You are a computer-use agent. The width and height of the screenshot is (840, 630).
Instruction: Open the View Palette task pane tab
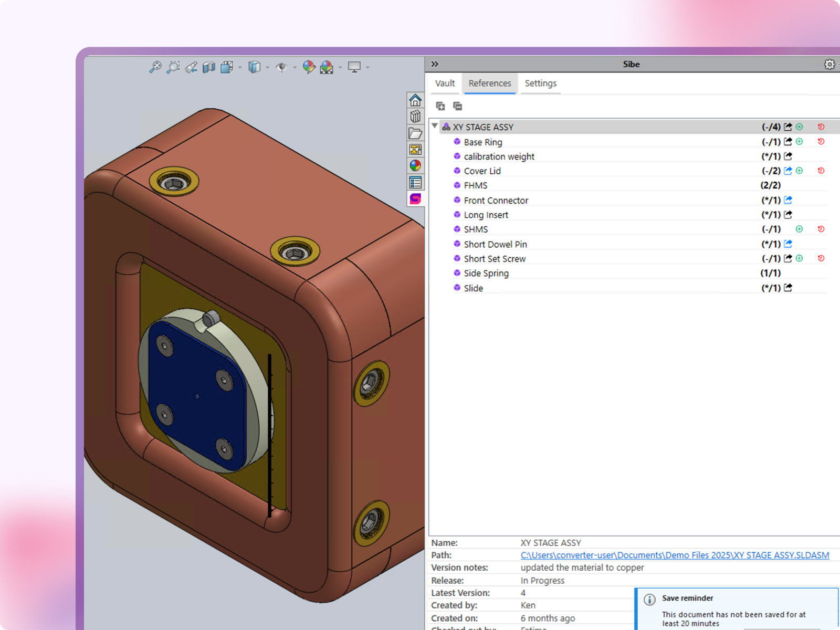tap(415, 150)
